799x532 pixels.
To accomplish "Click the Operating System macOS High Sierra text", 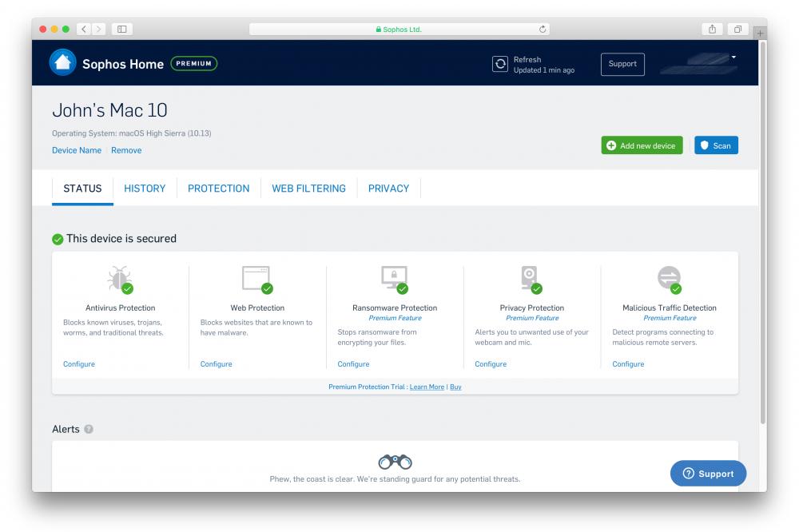I will (132, 133).
